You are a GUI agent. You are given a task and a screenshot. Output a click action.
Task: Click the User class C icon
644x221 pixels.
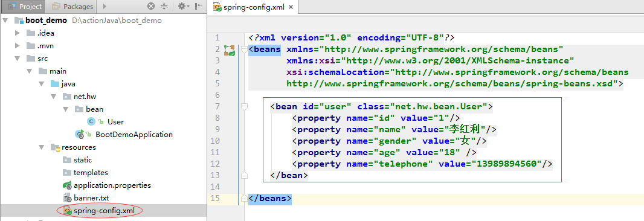coord(91,121)
